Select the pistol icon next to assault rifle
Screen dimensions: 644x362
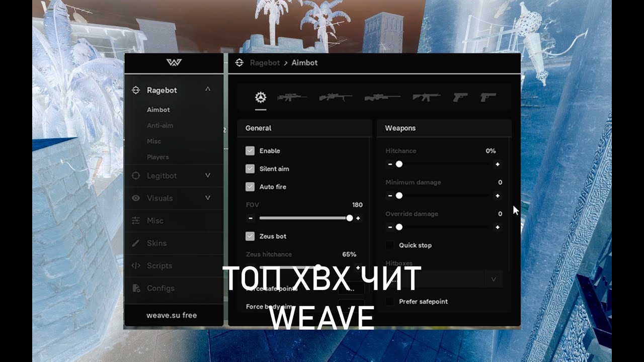click(460, 97)
